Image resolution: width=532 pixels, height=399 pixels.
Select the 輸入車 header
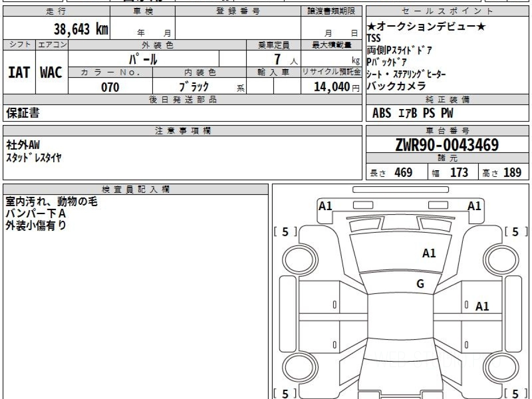click(x=274, y=72)
